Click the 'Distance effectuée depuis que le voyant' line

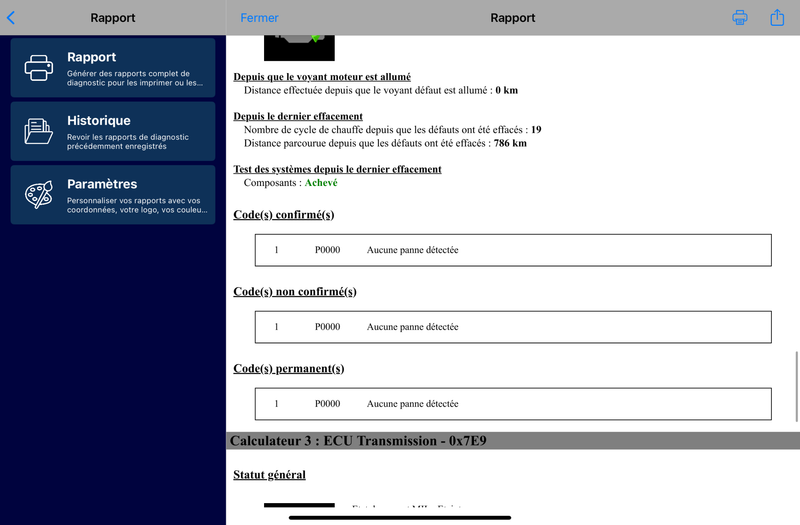(x=381, y=90)
